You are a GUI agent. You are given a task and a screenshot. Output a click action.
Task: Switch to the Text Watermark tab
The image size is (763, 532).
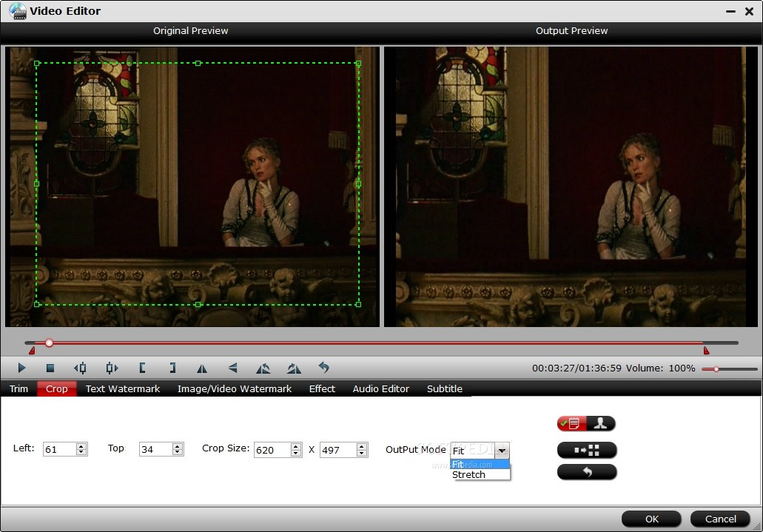pyautogui.click(x=123, y=388)
